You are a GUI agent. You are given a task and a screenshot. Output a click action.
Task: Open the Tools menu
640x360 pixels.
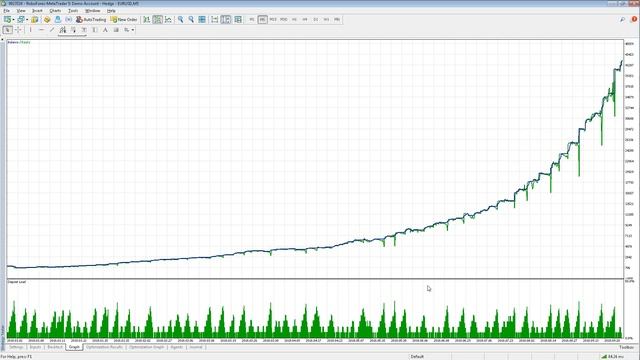73,11
